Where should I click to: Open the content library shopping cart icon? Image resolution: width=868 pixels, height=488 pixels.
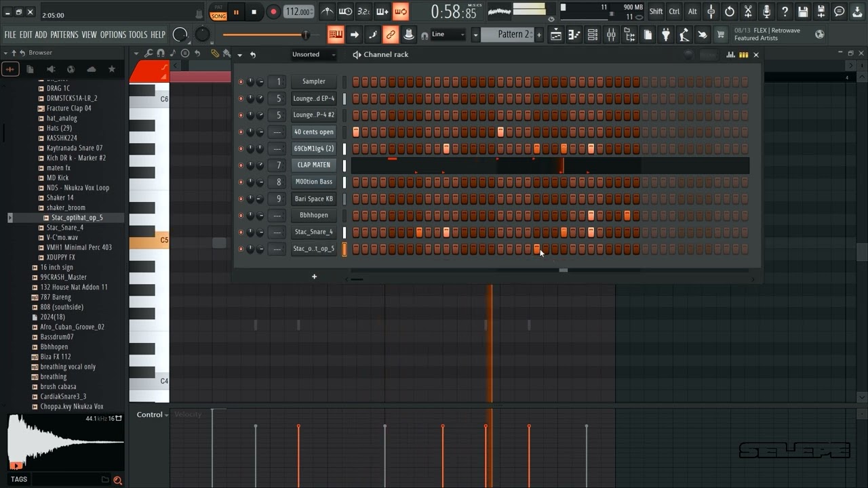coord(721,35)
